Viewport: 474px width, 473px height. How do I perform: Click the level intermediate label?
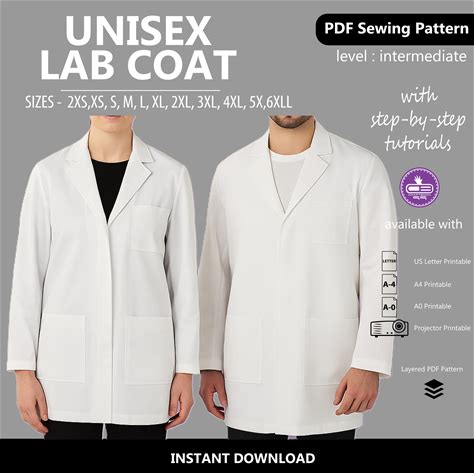click(x=401, y=56)
